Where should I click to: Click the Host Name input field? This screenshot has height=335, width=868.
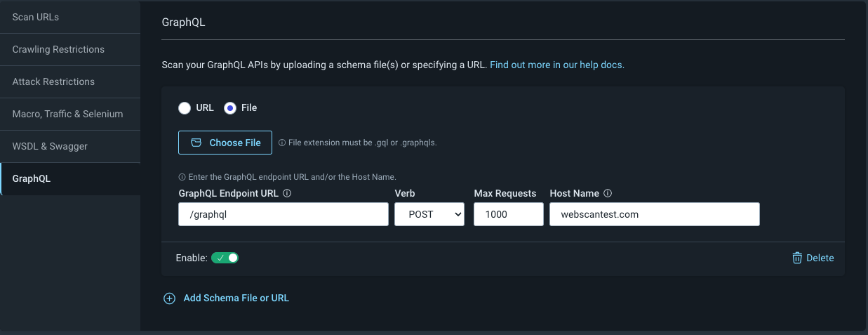(x=655, y=215)
